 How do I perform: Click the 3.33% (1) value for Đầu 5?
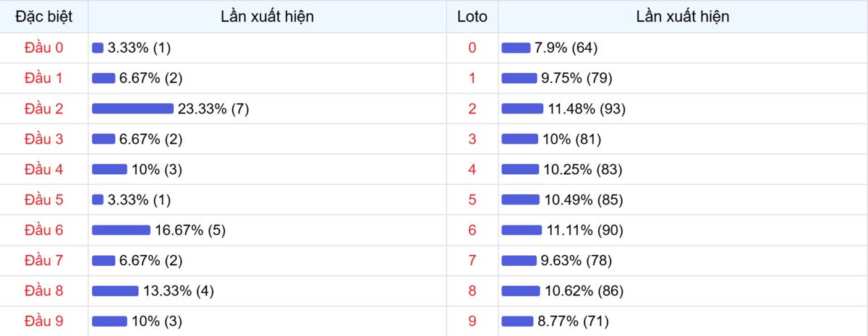point(139,199)
